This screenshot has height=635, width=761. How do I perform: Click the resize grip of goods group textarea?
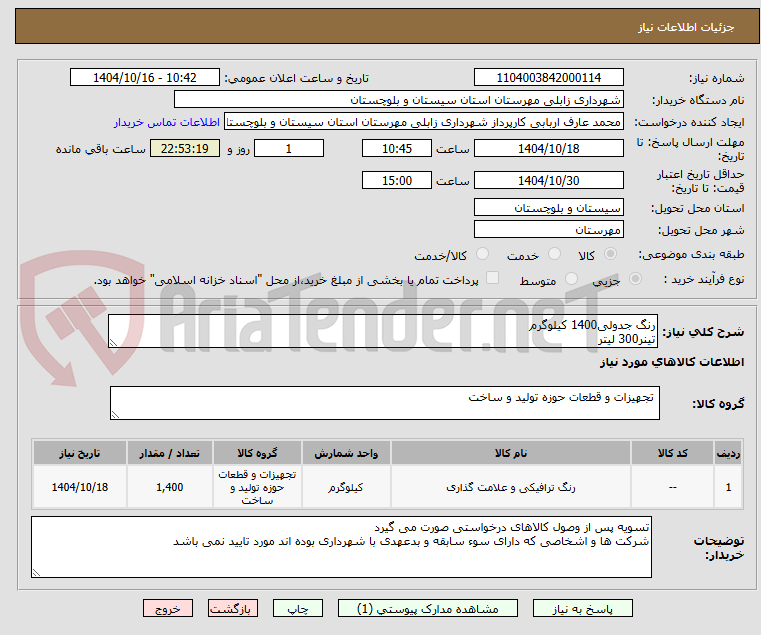point(115,415)
